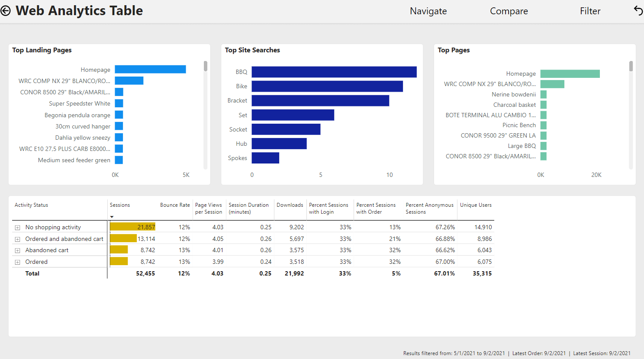Click the Downloads column header
The width and height of the screenshot is (644, 359).
tap(290, 205)
